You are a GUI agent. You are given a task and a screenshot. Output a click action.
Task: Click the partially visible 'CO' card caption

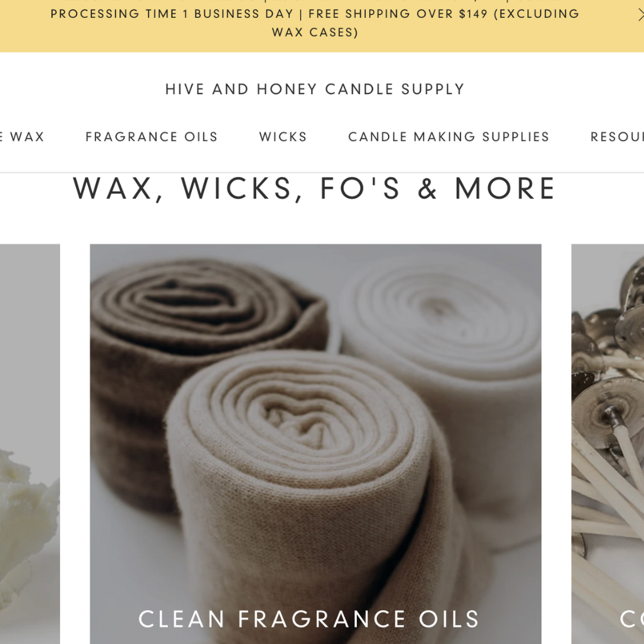[x=632, y=619]
